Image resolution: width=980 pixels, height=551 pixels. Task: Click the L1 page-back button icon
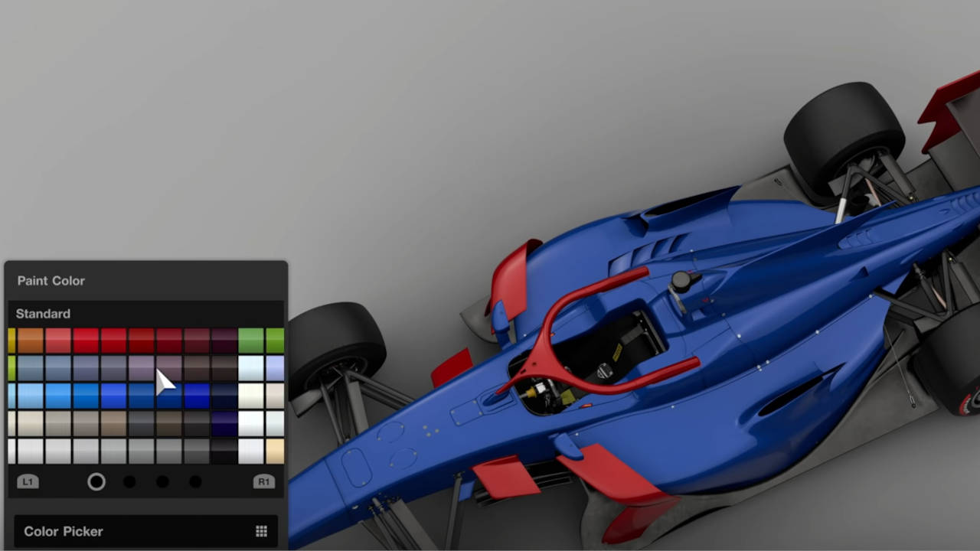[x=28, y=481]
